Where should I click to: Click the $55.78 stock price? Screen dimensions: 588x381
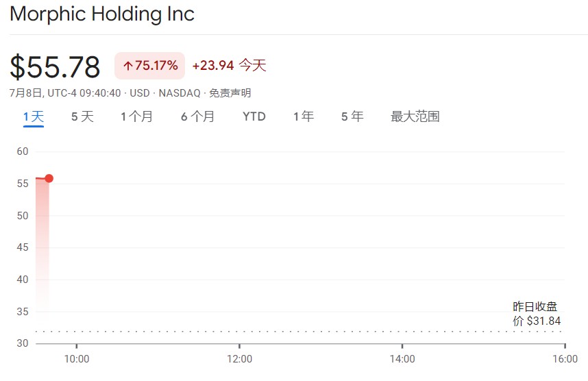tap(55, 66)
